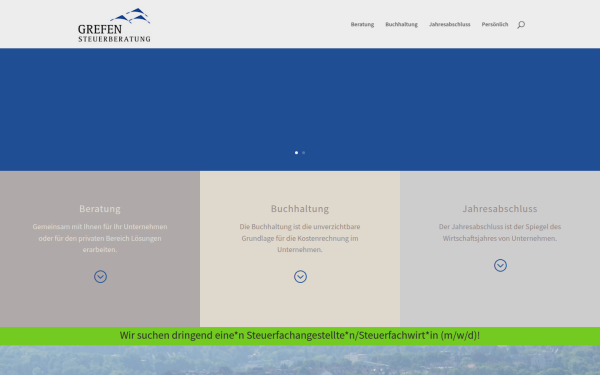
Task: Click the Grefen Steuerberatung logo
Action: click(x=114, y=25)
